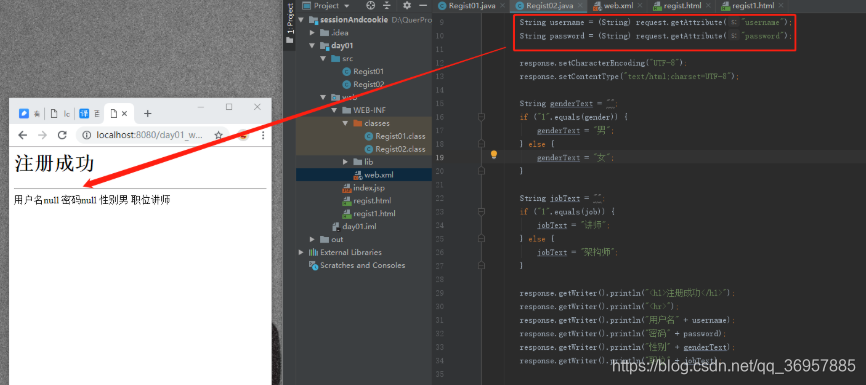Select Regist02.class in classes folder
Image resolution: width=866 pixels, height=385 pixels.
click(x=395, y=149)
